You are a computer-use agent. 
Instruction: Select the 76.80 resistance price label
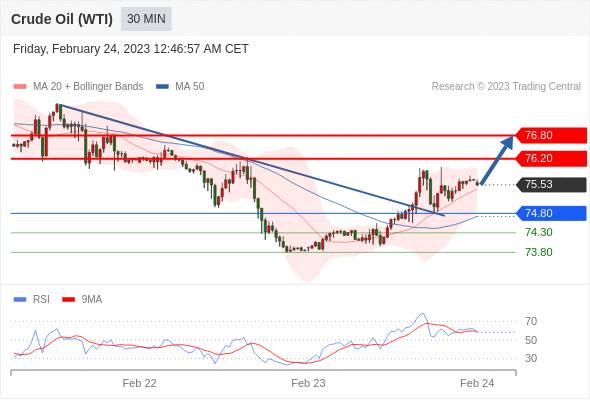[x=551, y=135]
